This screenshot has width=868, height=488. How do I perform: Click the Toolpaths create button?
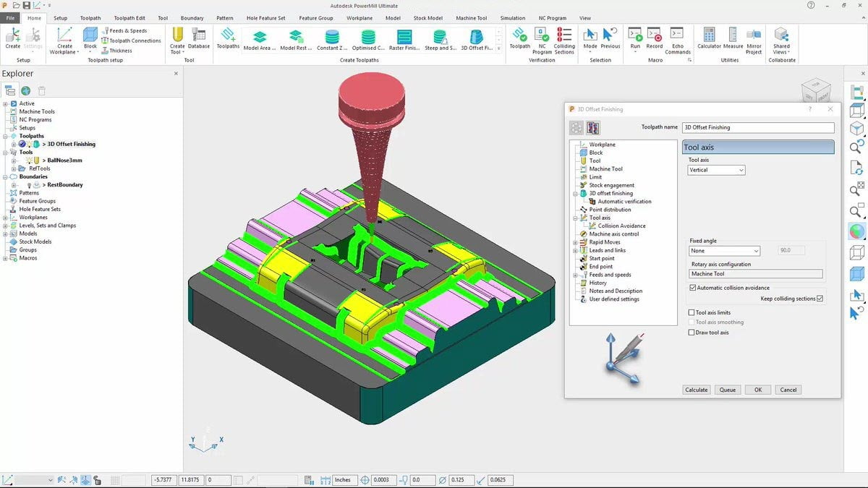pos(228,38)
